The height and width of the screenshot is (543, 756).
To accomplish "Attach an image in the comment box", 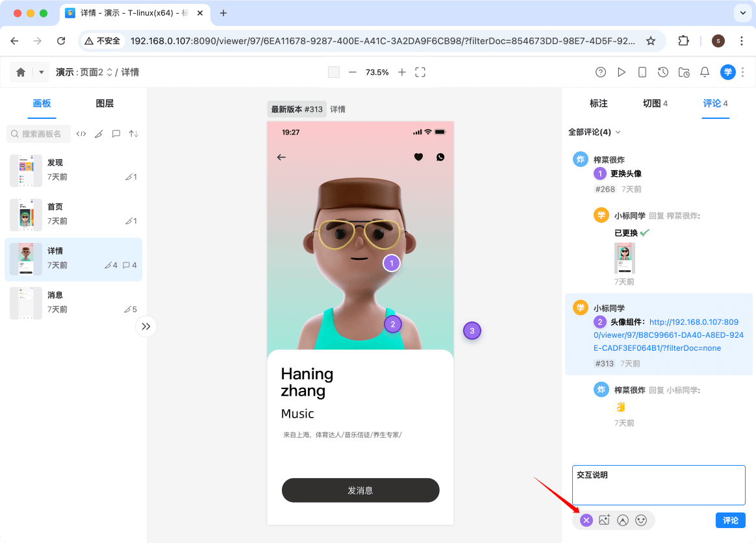I will pyautogui.click(x=605, y=520).
